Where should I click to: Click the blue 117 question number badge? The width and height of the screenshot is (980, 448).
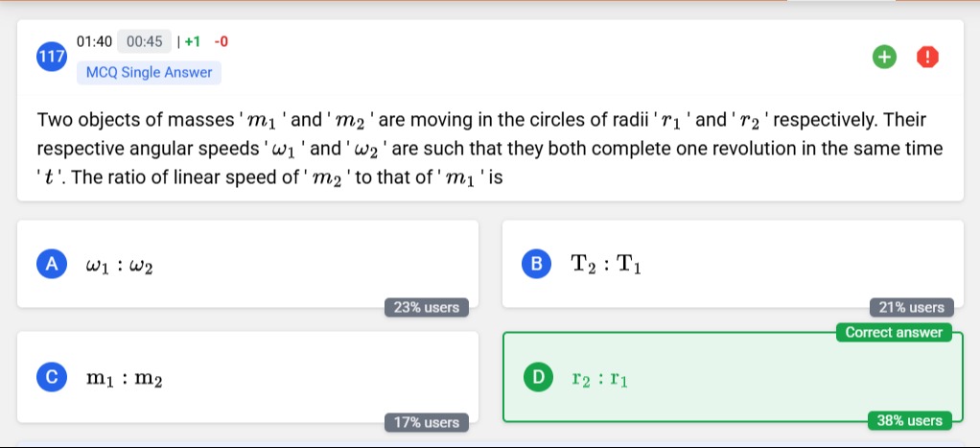click(52, 57)
